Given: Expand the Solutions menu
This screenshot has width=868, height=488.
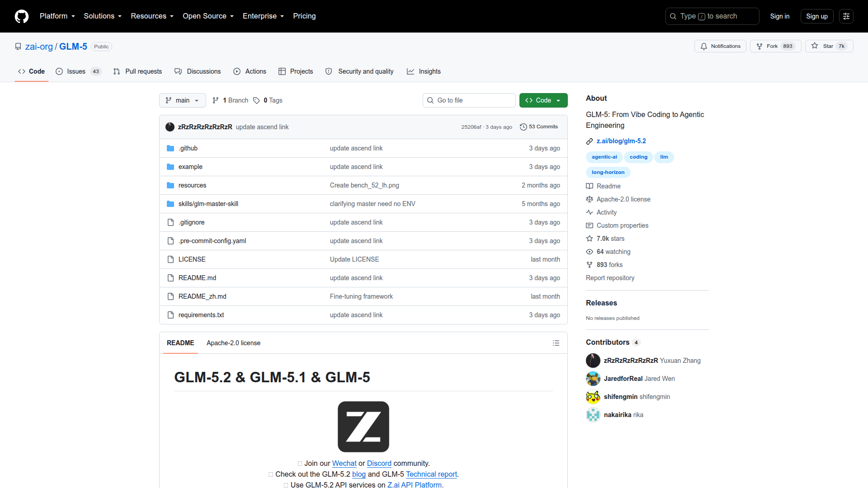Looking at the screenshot, I should click(x=103, y=16).
